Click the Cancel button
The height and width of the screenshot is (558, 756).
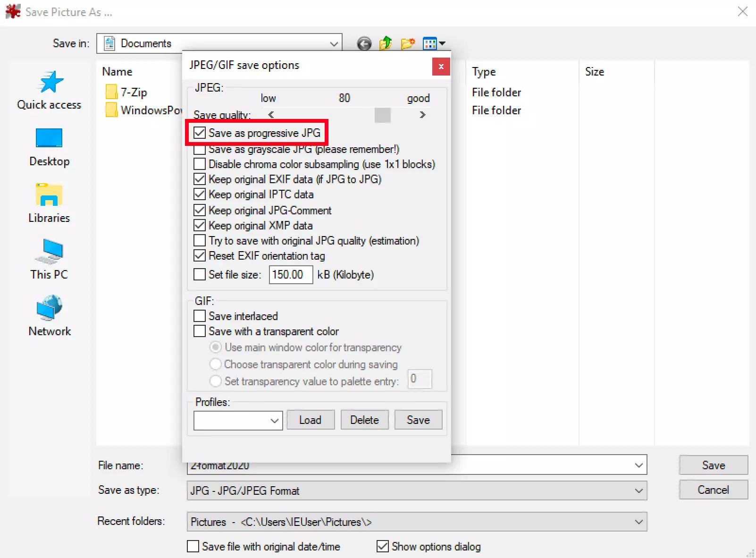tap(714, 490)
